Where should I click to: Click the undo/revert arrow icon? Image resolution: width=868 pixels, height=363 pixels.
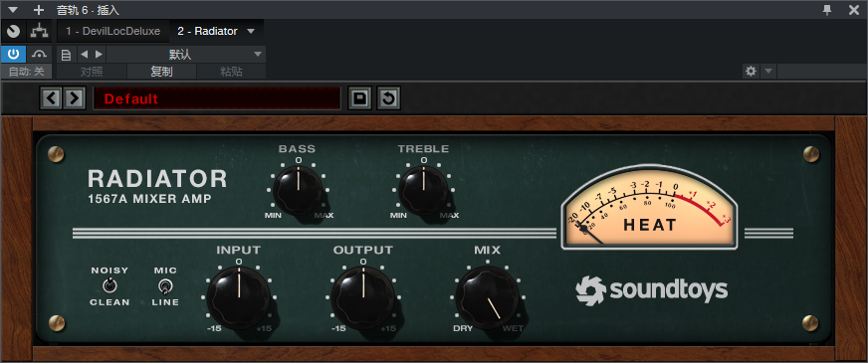click(388, 98)
